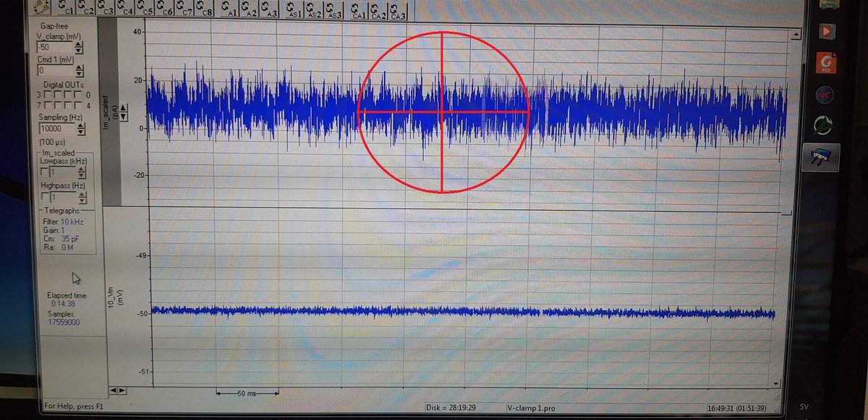This screenshot has width=868, height=420.
Task: Increase V_clamp with its up arrow
Action: click(x=79, y=44)
